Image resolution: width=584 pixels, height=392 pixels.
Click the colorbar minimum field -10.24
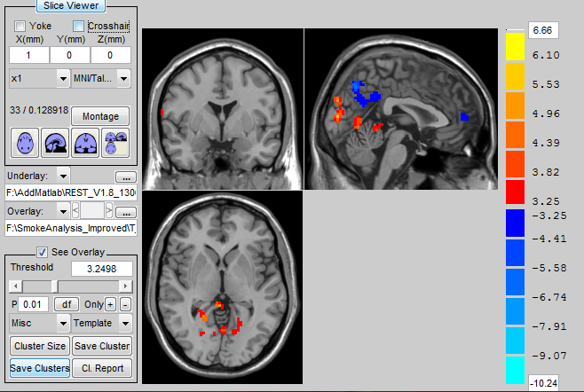tap(544, 383)
